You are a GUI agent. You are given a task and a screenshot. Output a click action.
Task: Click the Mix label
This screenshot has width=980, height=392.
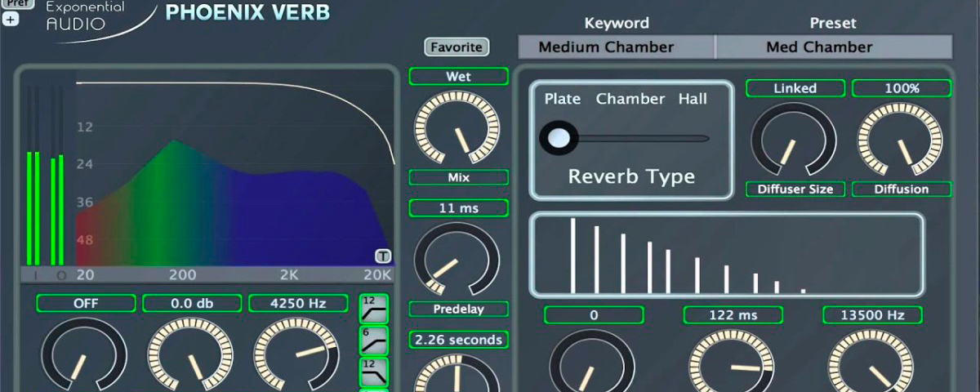coord(458,177)
